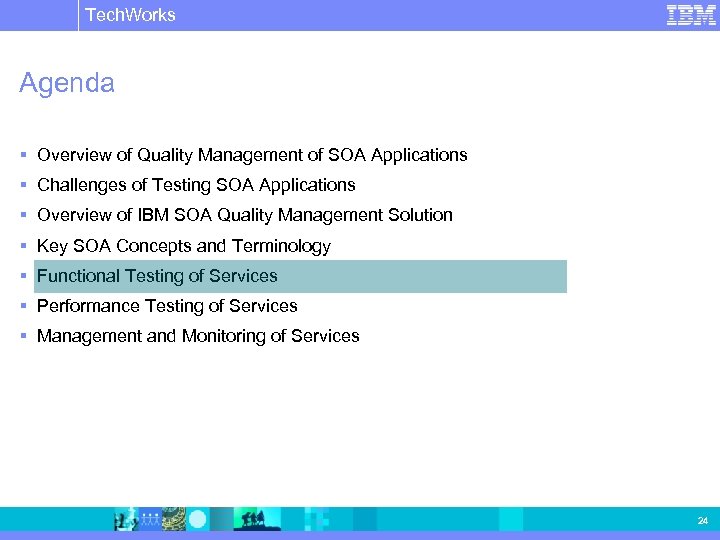The width and height of the screenshot is (720, 540).
Task: Select 'Overview of IBM SOA Quality Management Solution'
Action: click(245, 215)
